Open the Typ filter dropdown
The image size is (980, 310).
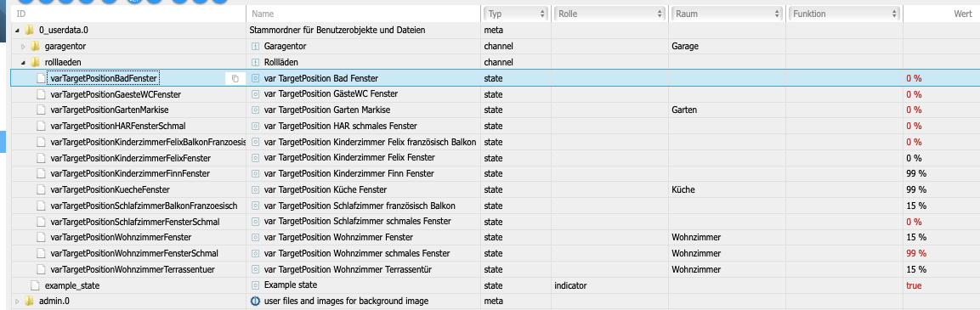[x=516, y=13]
